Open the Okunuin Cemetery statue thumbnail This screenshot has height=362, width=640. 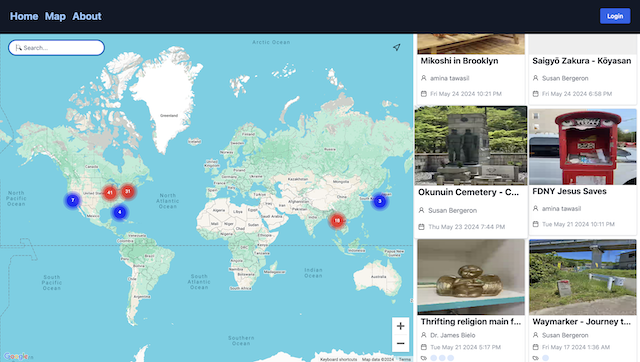471,146
